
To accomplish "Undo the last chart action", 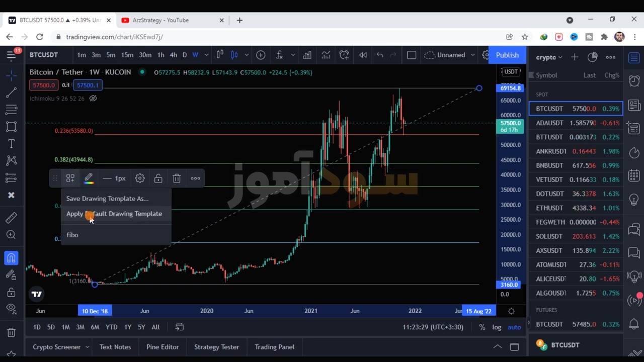I will (x=380, y=55).
